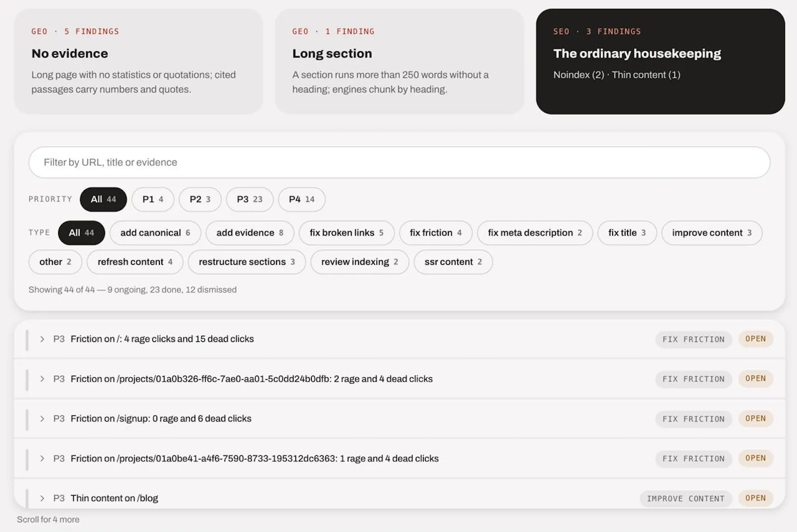Click the 'Thin content on /blog' title
This screenshot has width=797, height=532.
pos(114,498)
